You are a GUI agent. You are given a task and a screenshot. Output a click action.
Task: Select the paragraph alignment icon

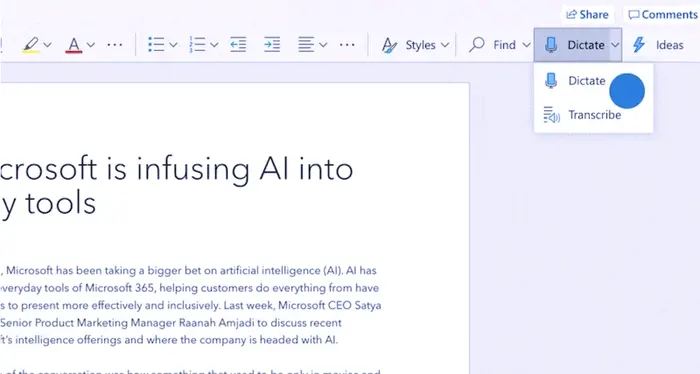[306, 45]
